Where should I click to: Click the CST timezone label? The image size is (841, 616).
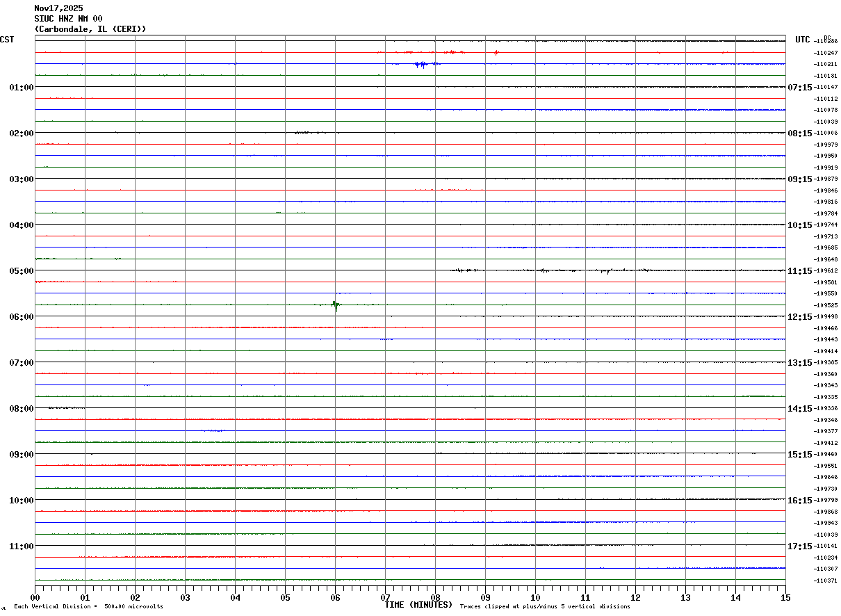[7, 40]
